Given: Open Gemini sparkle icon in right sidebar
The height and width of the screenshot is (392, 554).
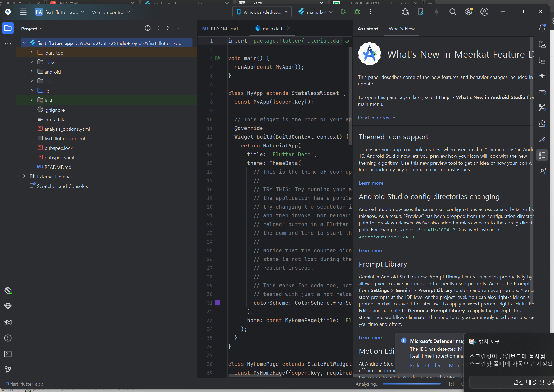Looking at the screenshot, I should point(542,76).
